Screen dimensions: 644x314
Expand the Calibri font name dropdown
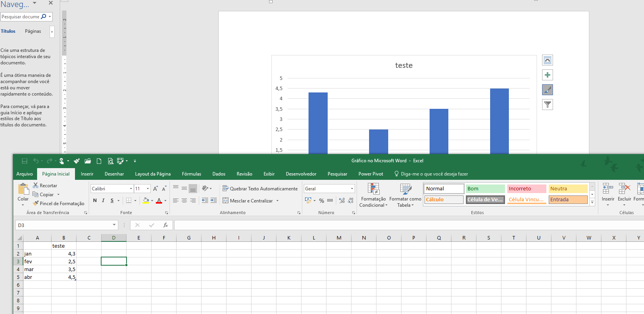click(x=131, y=189)
